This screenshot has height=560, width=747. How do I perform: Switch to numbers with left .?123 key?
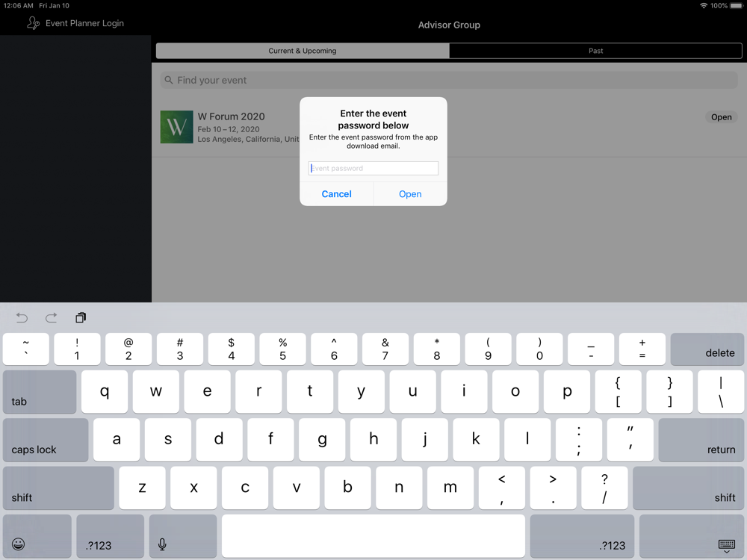click(x=110, y=536)
